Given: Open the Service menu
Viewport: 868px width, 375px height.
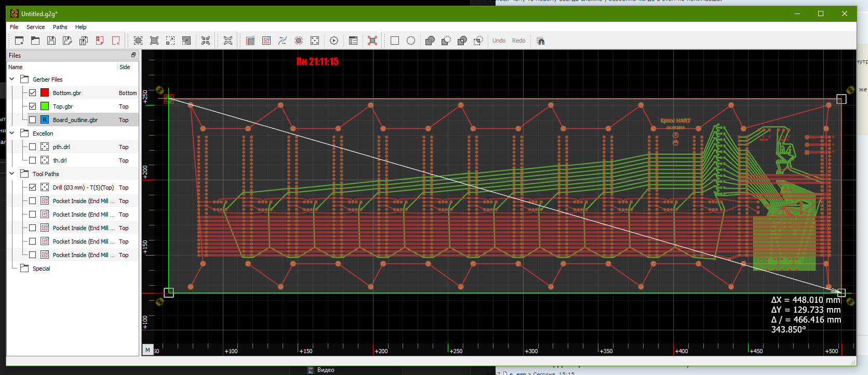Looking at the screenshot, I should (x=35, y=27).
